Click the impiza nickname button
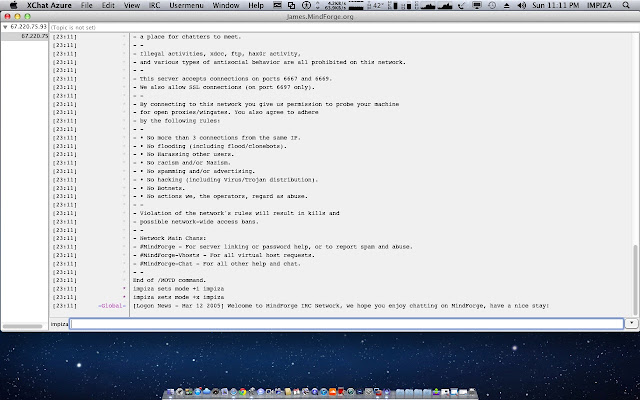 point(59,324)
